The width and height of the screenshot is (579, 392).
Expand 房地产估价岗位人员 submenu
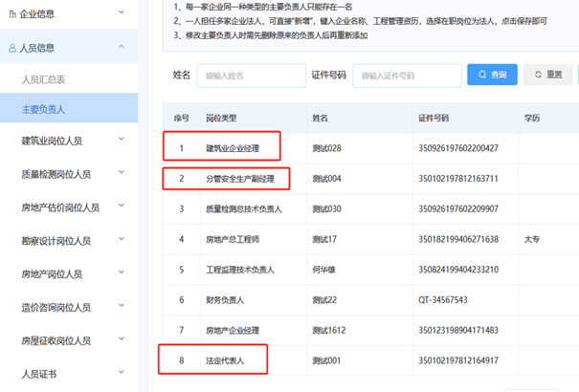pyautogui.click(x=121, y=207)
